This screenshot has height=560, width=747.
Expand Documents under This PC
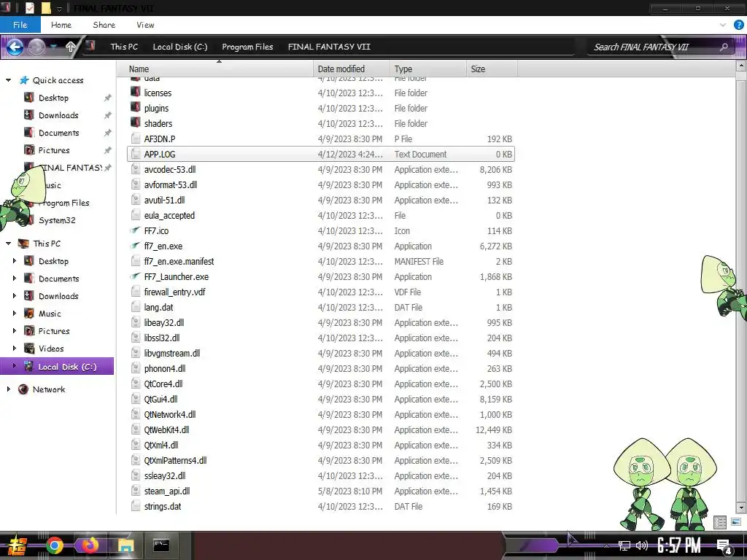tap(15, 278)
